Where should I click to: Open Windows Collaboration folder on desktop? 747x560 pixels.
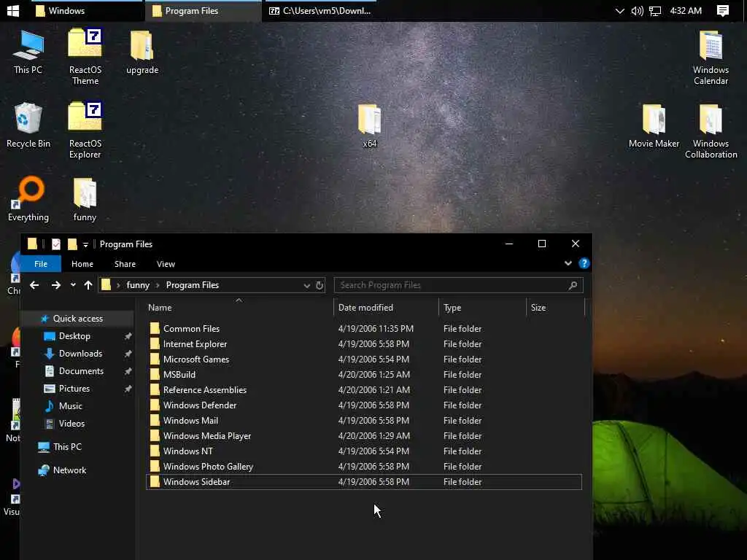click(x=711, y=131)
